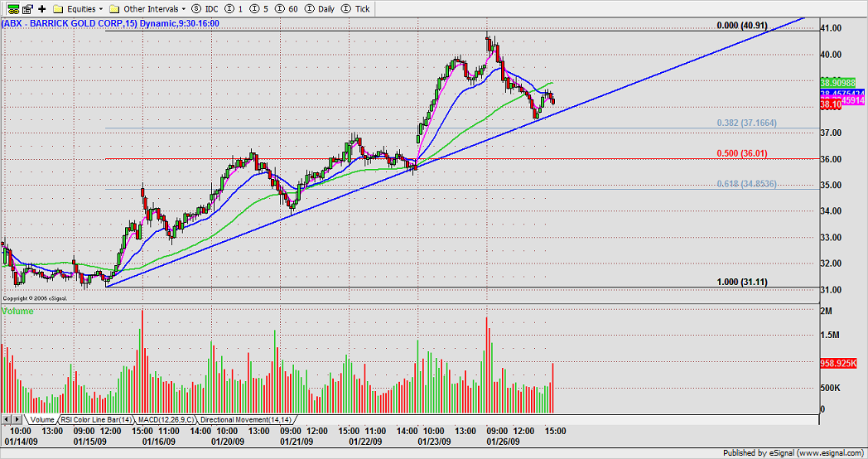
Task: Click the 41.00 price axis value
Action: click(831, 28)
